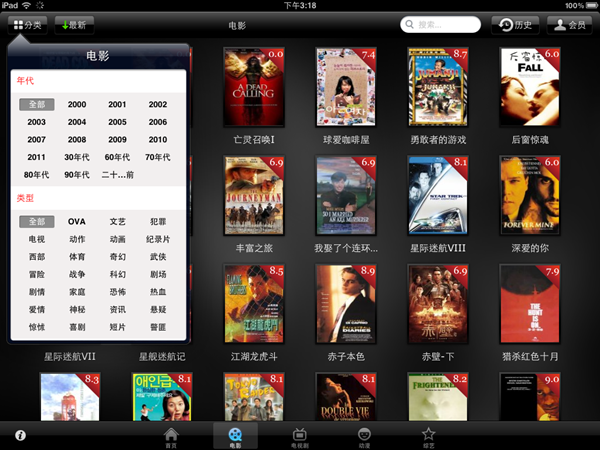Open the 猎杀红色十月 poster
This screenshot has width=600, height=450.
530,304
